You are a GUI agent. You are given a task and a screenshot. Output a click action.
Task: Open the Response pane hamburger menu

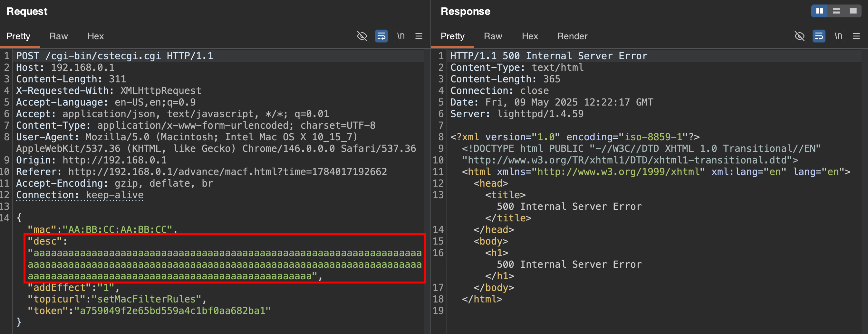pos(856,36)
